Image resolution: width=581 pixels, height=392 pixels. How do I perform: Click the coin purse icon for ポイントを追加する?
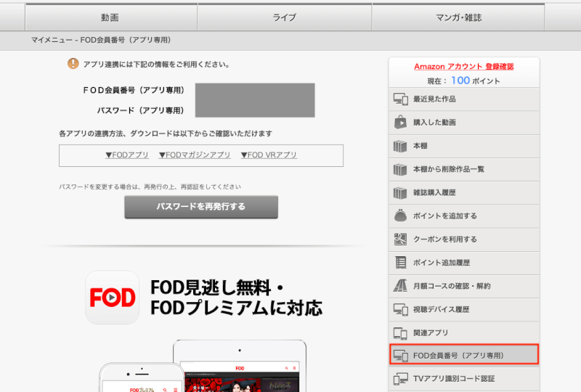pos(400,216)
